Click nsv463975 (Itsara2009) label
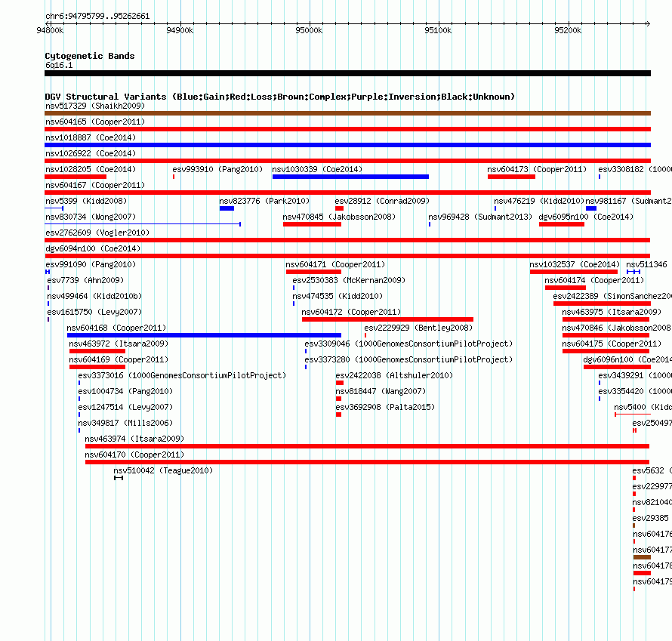This screenshot has width=672, height=641. click(x=612, y=312)
